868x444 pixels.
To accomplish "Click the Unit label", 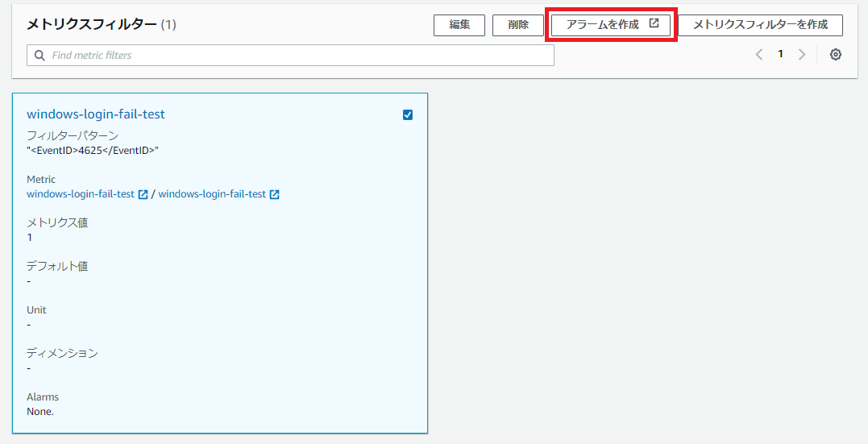I will tap(36, 309).
